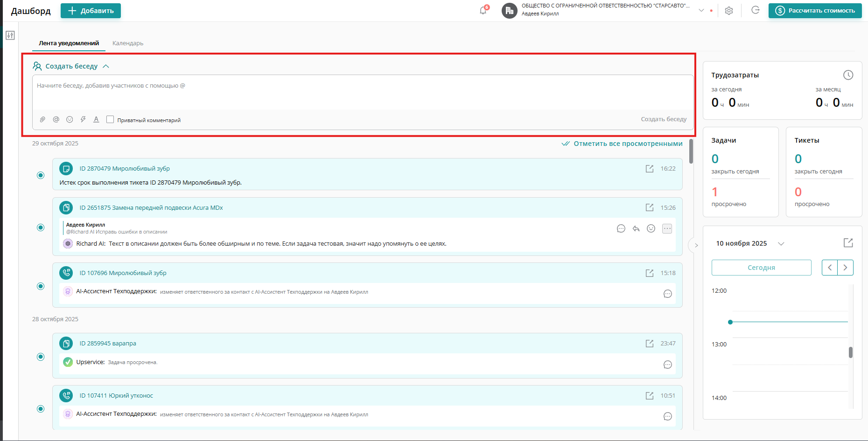Click the lightning quick-reply icon
Image resolution: width=868 pixels, height=441 pixels.
coord(83,119)
